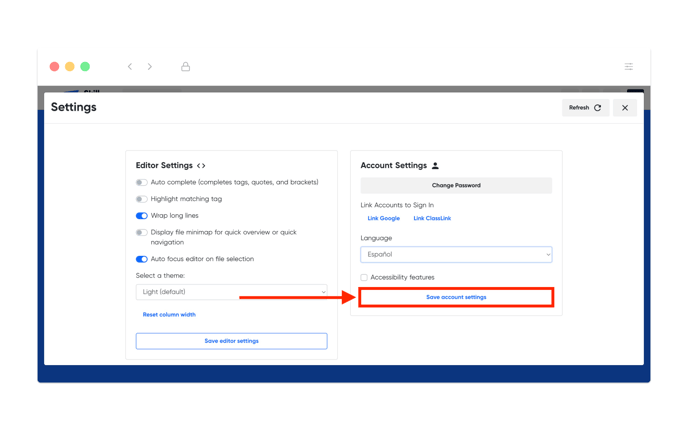This screenshot has width=688, height=430.
Task: Click the browser back arrow
Action: [130, 67]
